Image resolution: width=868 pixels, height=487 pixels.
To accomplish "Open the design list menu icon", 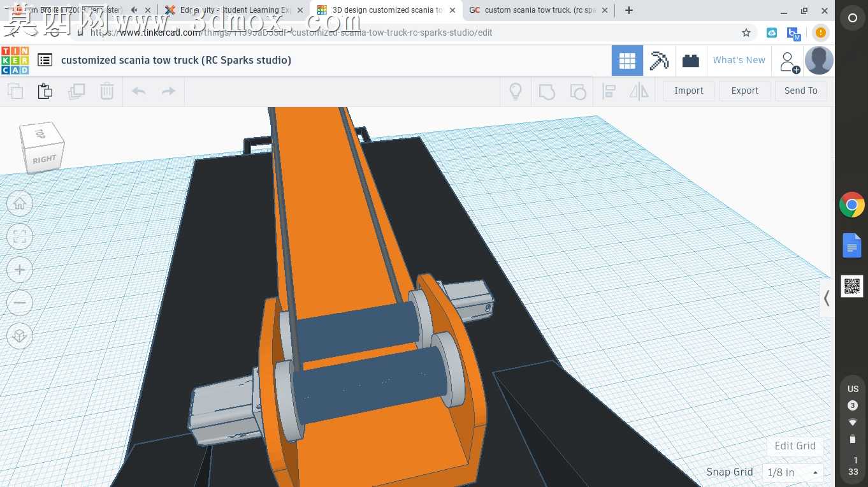I will coord(45,60).
